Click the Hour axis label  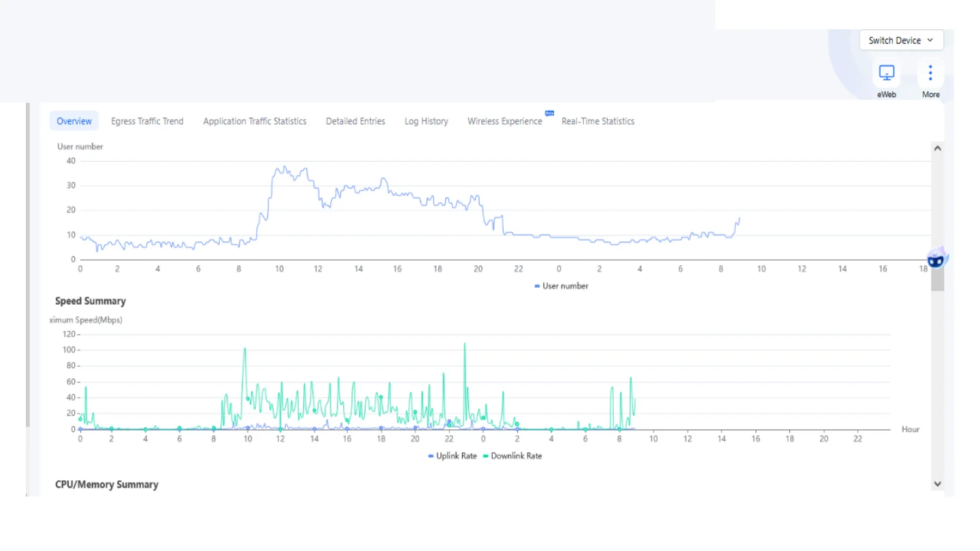pos(911,429)
